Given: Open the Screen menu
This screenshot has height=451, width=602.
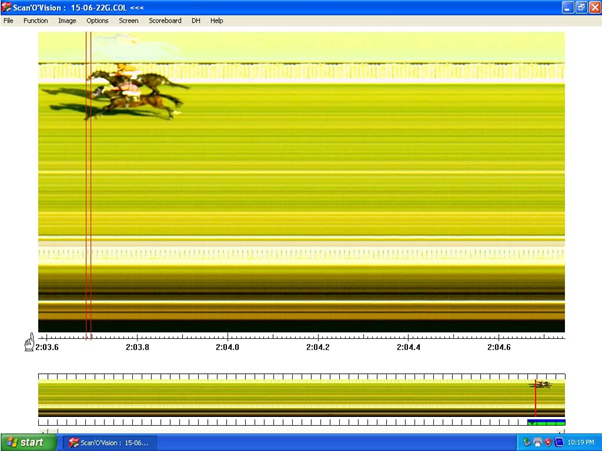Looking at the screenshot, I should click(x=129, y=20).
